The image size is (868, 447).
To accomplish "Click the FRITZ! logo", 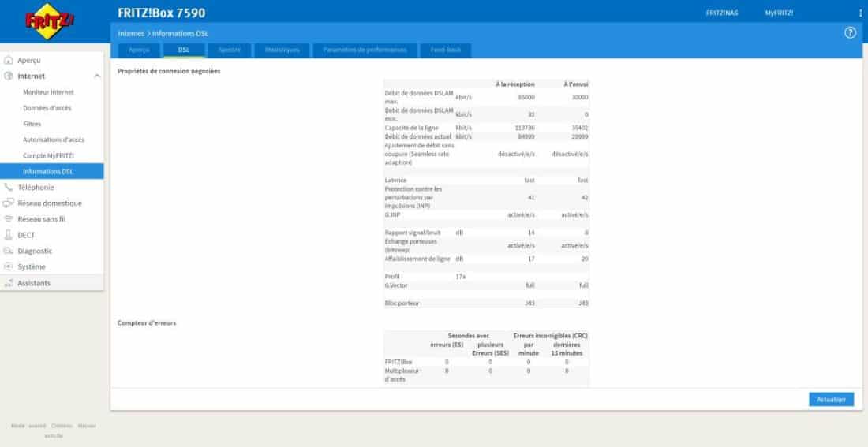I will tap(50, 21).
